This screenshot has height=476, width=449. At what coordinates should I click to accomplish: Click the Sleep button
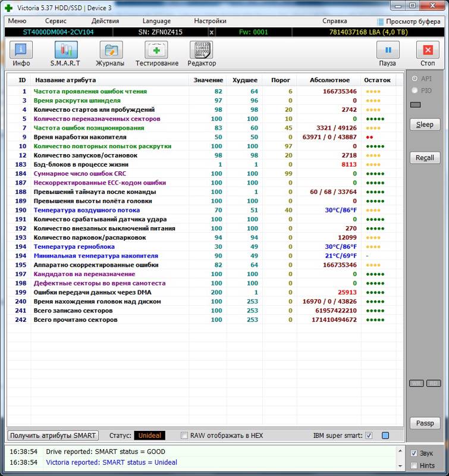coord(425,124)
